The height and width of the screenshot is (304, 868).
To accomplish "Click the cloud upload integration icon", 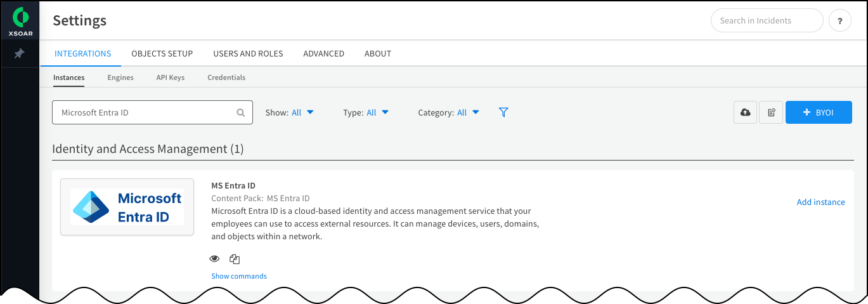I will tap(746, 112).
